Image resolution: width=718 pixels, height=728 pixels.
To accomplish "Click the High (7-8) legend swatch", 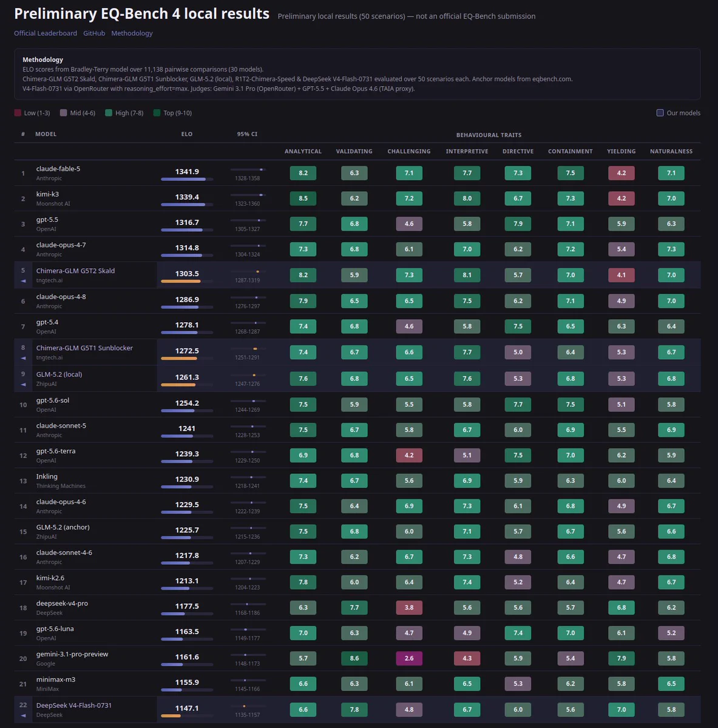I will coord(109,113).
